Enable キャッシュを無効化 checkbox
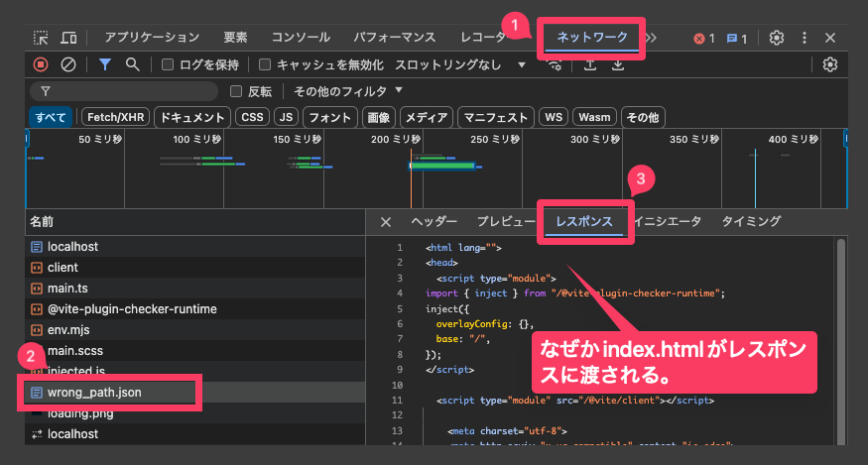Screen dimensions: 868x465 [265, 64]
